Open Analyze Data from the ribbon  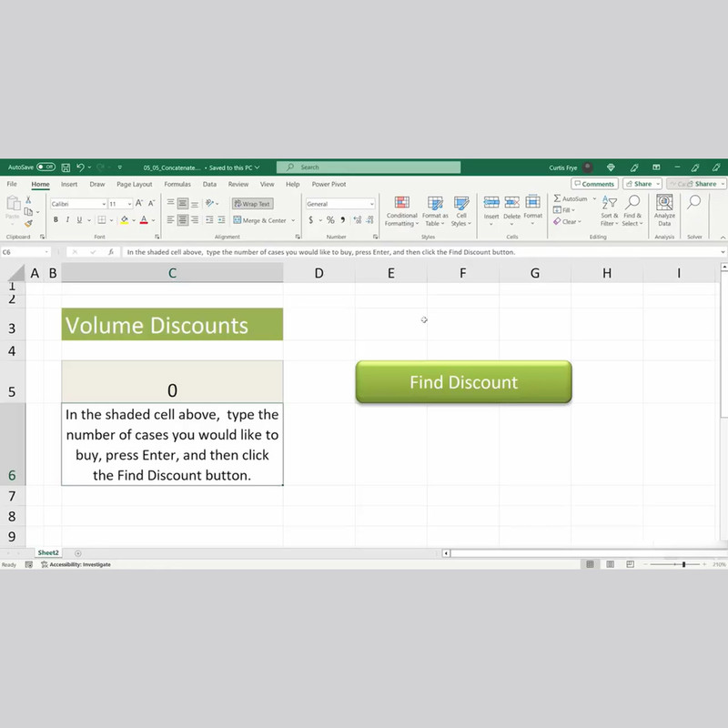coord(664,210)
